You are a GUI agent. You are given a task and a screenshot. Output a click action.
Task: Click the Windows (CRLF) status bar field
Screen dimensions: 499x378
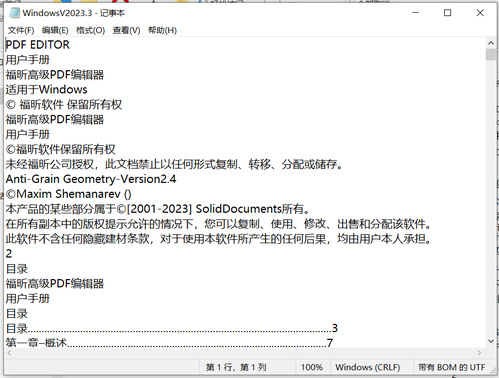pyautogui.click(x=368, y=367)
